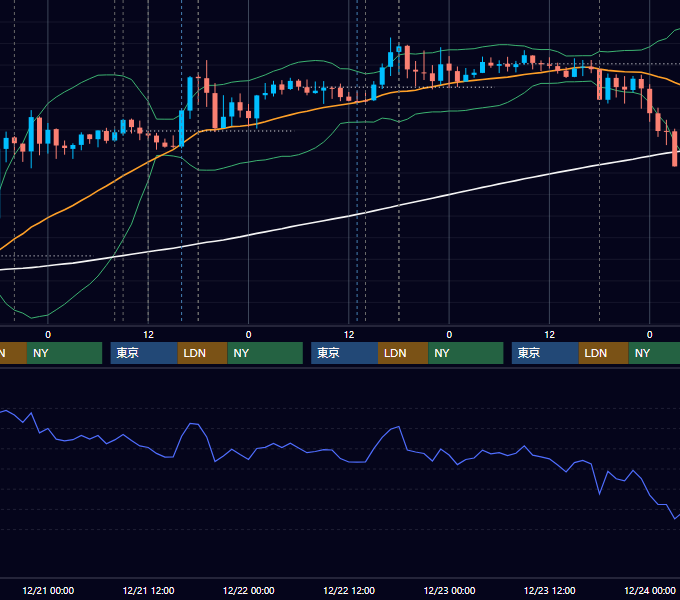Select the LDN session block on 12/21

(203, 353)
